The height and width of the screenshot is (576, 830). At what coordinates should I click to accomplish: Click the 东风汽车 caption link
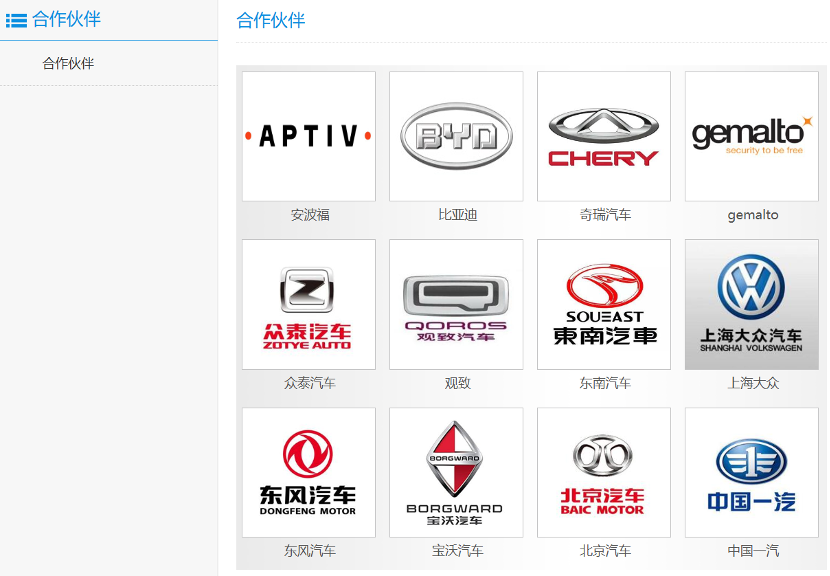click(310, 551)
